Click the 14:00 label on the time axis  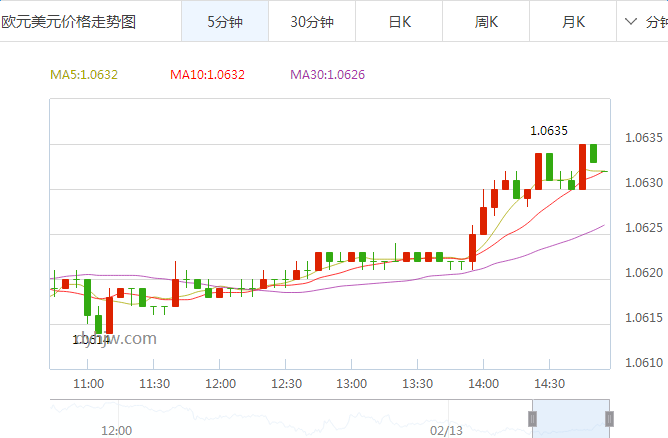[x=483, y=383]
